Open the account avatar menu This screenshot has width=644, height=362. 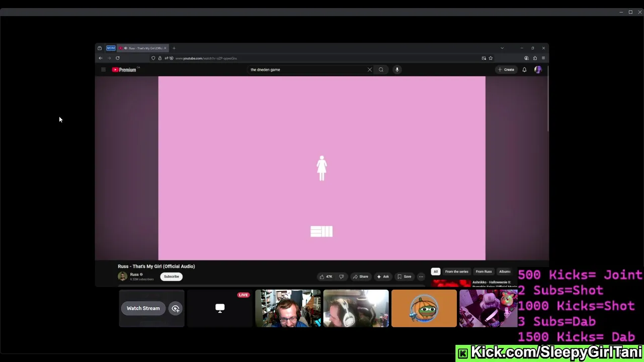pyautogui.click(x=538, y=69)
